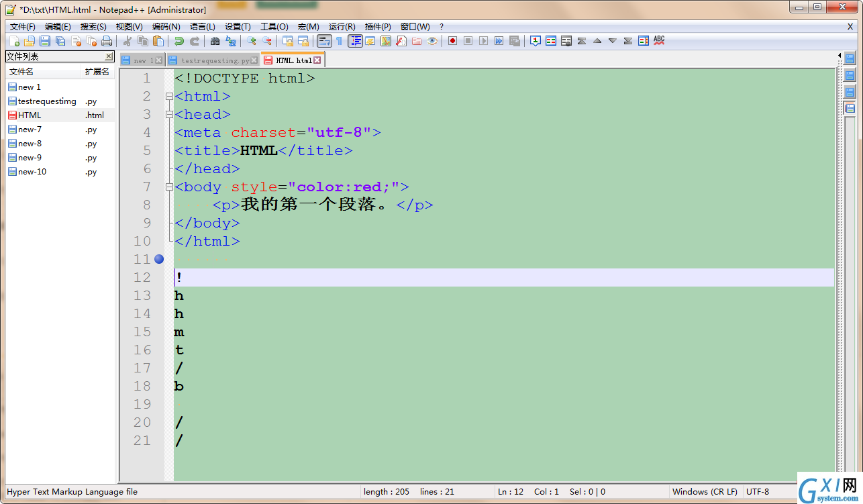Click the Play macro multiple times icon
The image size is (863, 504).
point(499,41)
